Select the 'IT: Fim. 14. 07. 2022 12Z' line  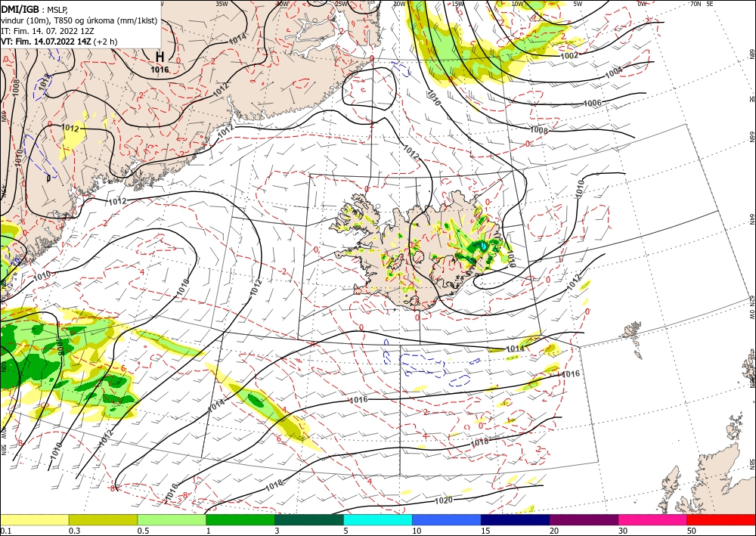[48, 31]
